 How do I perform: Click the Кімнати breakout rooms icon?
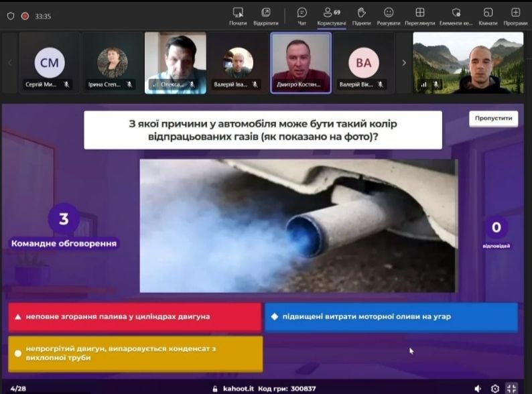click(488, 15)
